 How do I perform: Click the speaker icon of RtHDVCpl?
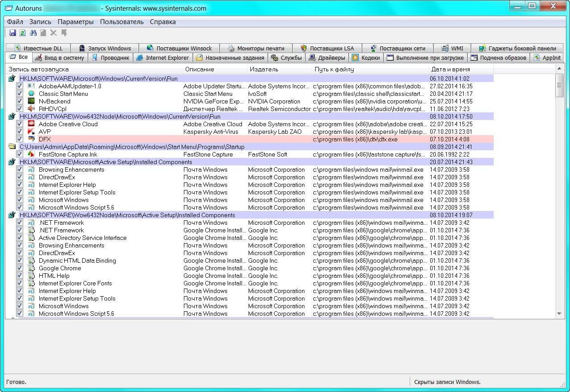pyautogui.click(x=31, y=109)
